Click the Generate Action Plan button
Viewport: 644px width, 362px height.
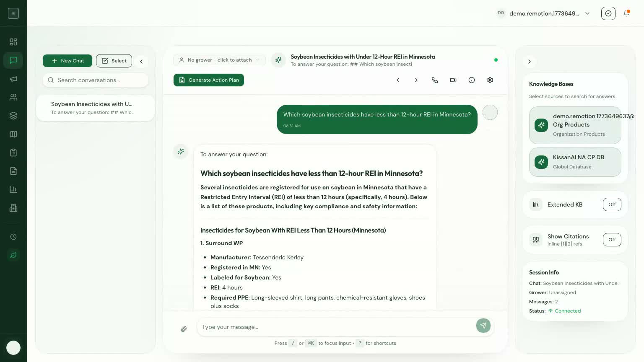click(x=209, y=80)
